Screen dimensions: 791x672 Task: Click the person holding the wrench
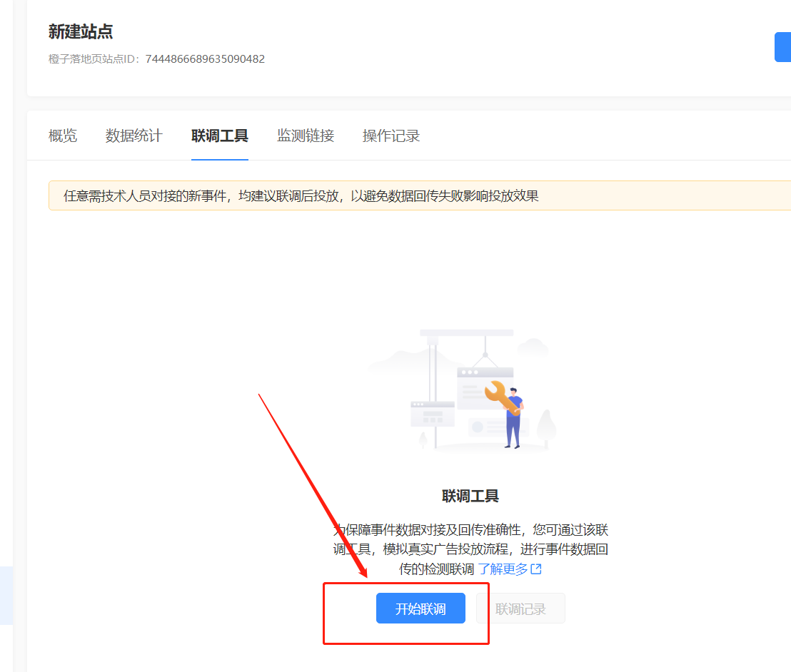point(513,421)
